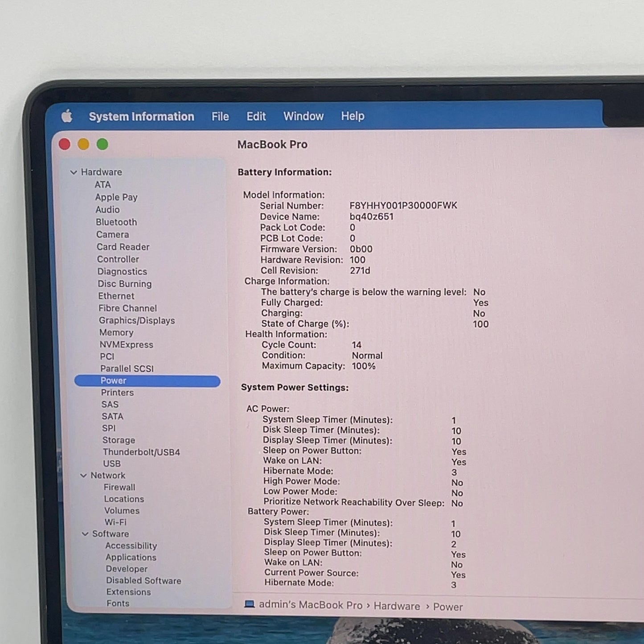Screen dimensions: 644x644
Task: Open the Window menu
Action: pyautogui.click(x=304, y=116)
